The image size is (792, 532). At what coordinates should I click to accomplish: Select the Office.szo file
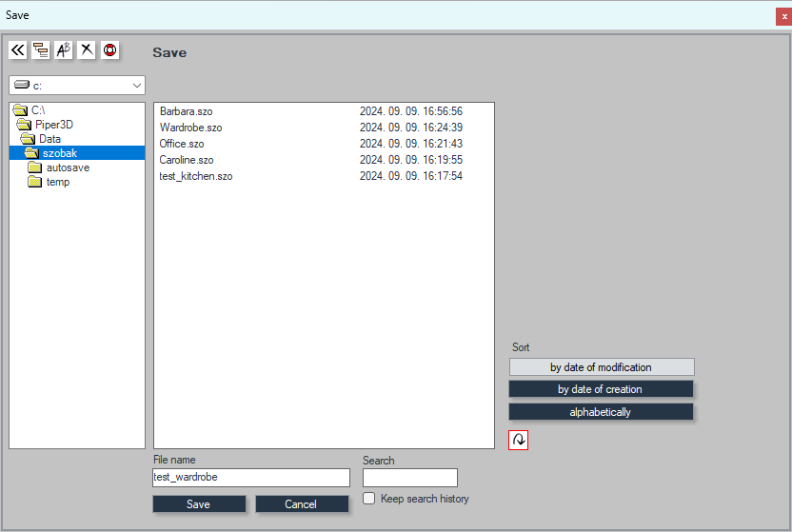(x=181, y=144)
